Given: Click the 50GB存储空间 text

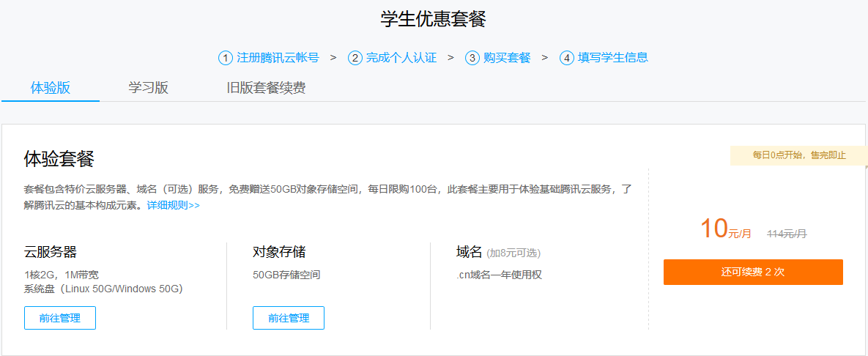Looking at the screenshot, I should 286,275.
